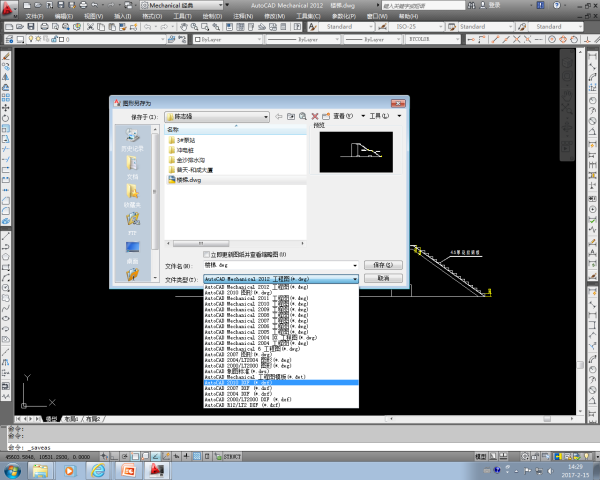Open the ByLayer color dropdown
Screen dimensions: 600x480
coord(227,39)
